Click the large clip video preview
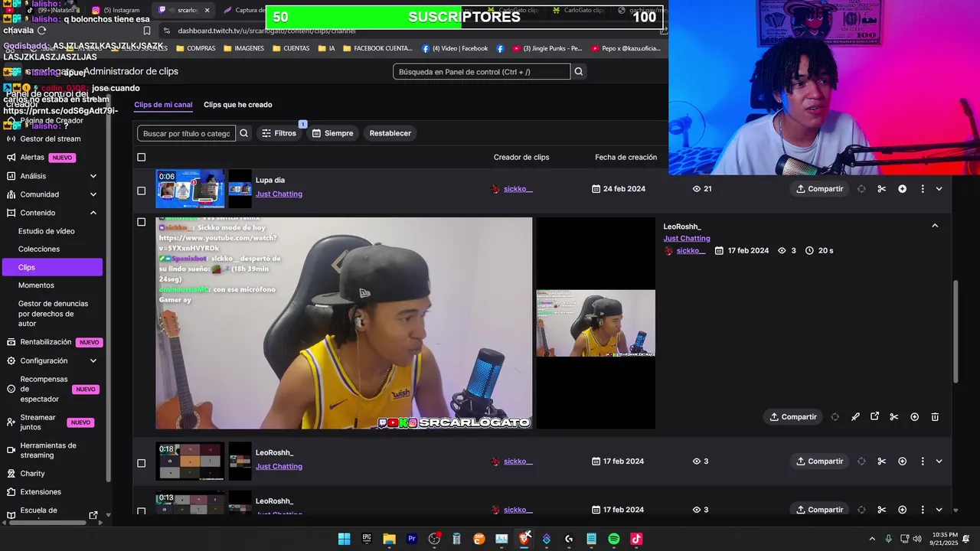 (344, 323)
